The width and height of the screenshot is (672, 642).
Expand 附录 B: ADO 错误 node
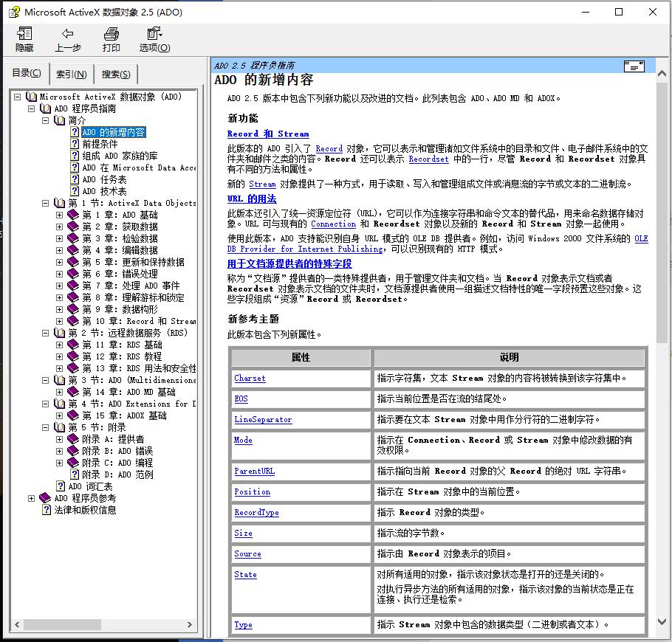[x=60, y=451]
